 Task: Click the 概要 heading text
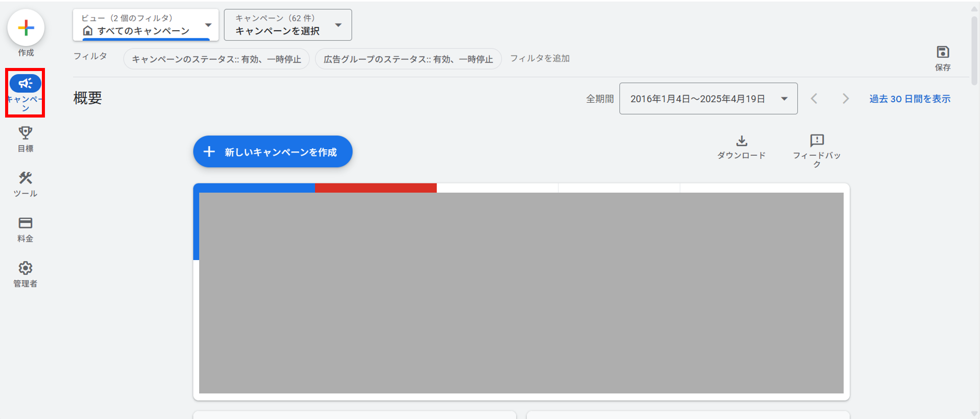coord(87,98)
